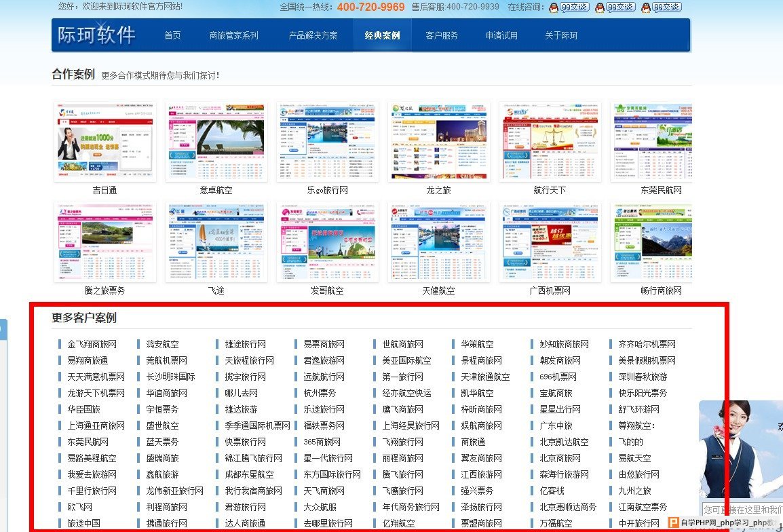
Task: Open the 广西机票网 case thumbnail
Action: pyautogui.click(x=550, y=242)
